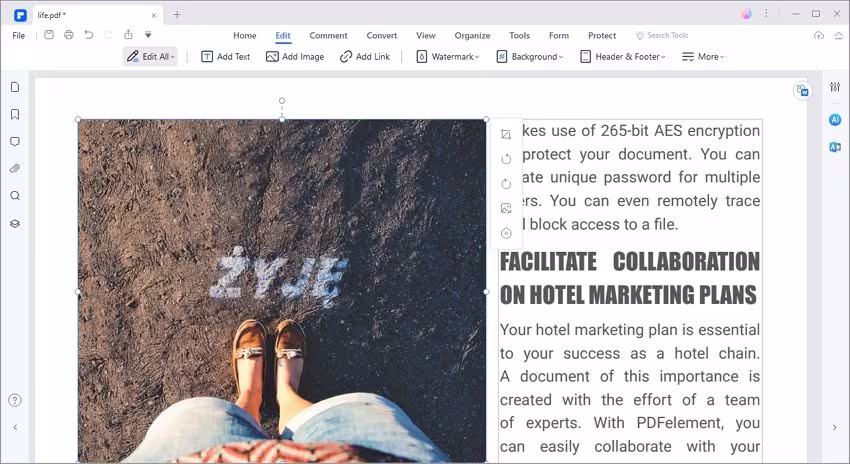The height and width of the screenshot is (464, 850).
Task: Click the Add Text button
Action: click(226, 56)
